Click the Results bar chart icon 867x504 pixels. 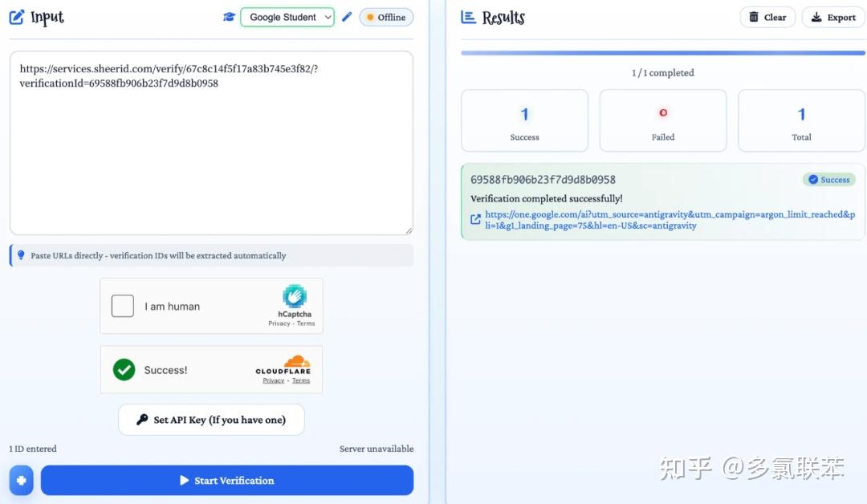tap(469, 17)
